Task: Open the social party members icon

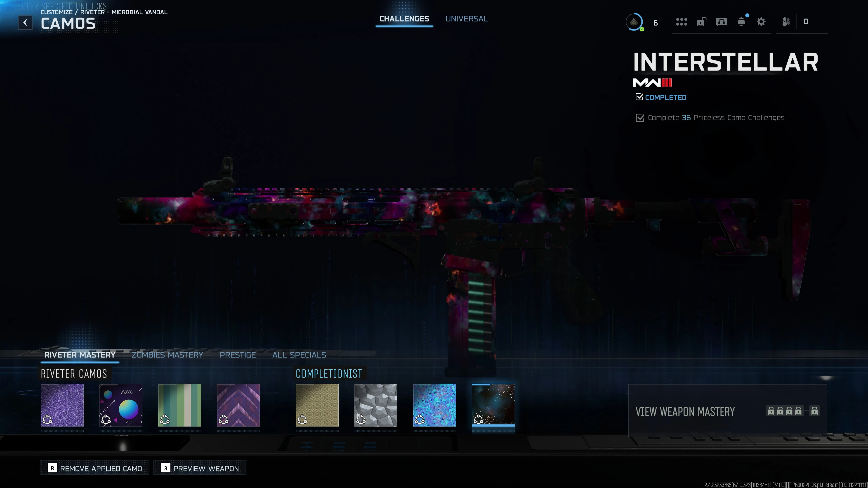Action: [786, 22]
